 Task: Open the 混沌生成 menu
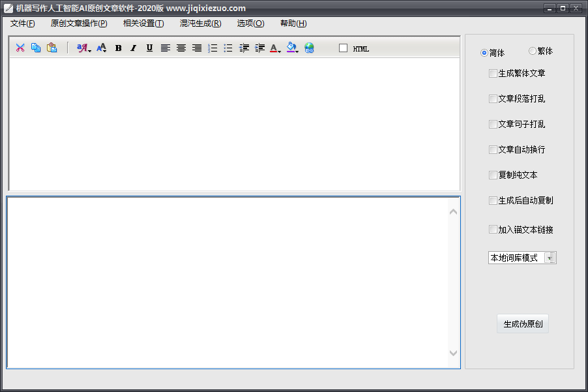point(200,23)
